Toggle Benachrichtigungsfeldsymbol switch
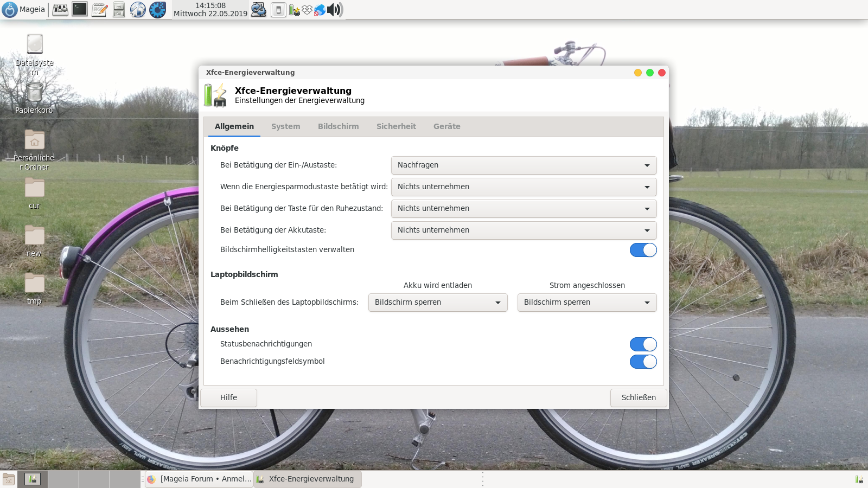The image size is (868, 488). coord(643,362)
